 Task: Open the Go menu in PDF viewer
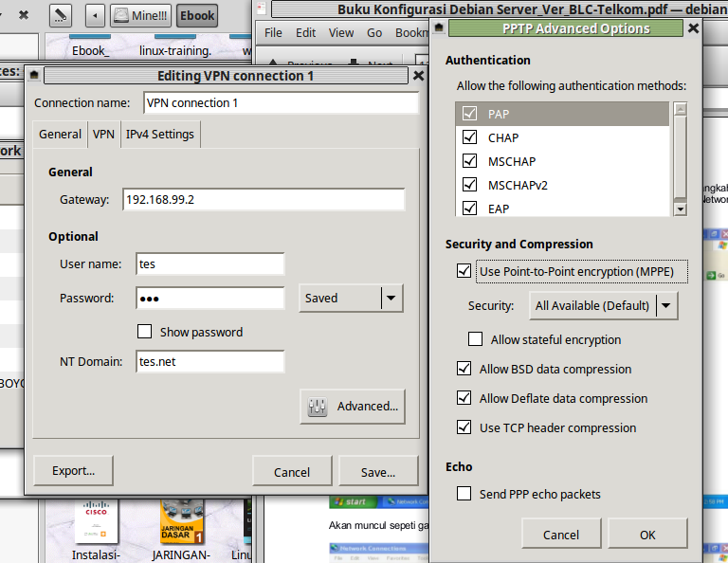[374, 33]
